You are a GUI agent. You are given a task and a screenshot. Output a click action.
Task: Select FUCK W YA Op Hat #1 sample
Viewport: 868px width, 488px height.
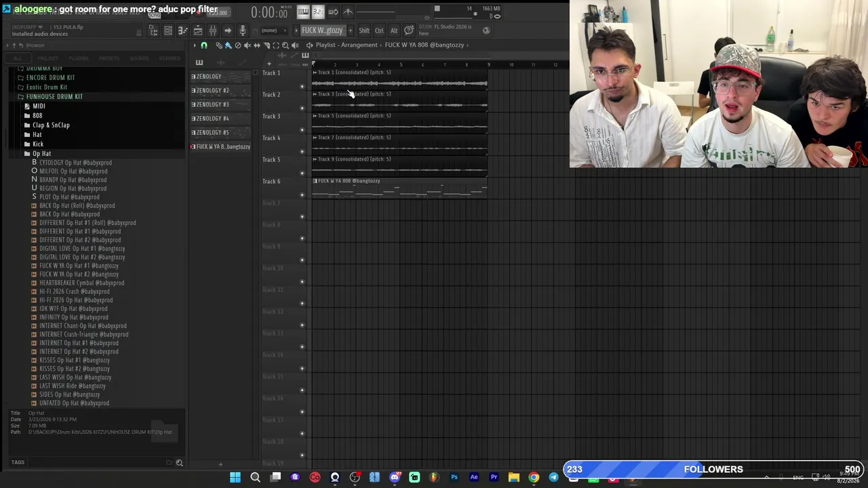pos(79,266)
